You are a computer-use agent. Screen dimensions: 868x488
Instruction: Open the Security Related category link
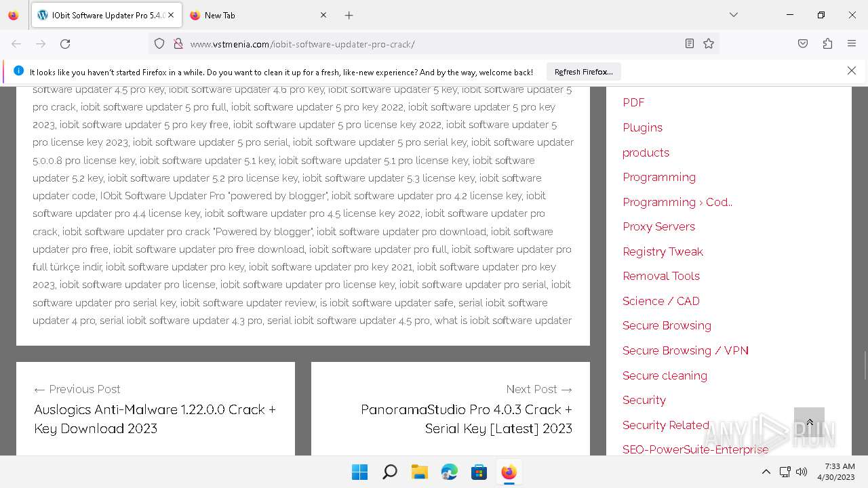tap(666, 425)
